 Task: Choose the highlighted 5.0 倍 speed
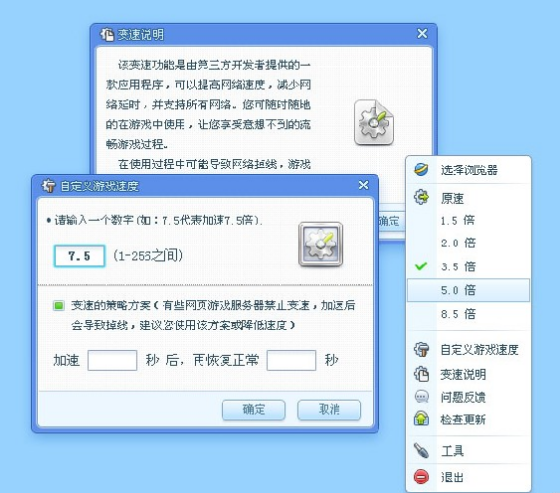(x=468, y=290)
